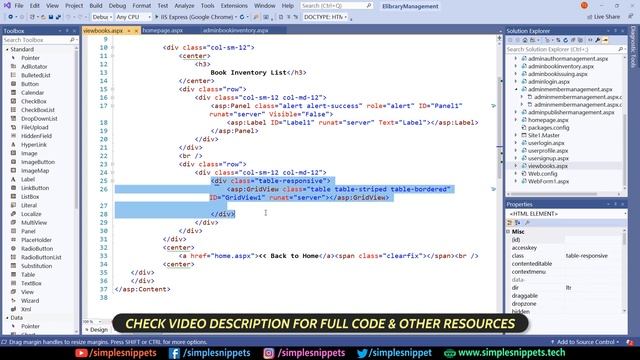The width and height of the screenshot is (640, 360).
Task: Select Web.config in Solution Explorer
Action: point(542,173)
